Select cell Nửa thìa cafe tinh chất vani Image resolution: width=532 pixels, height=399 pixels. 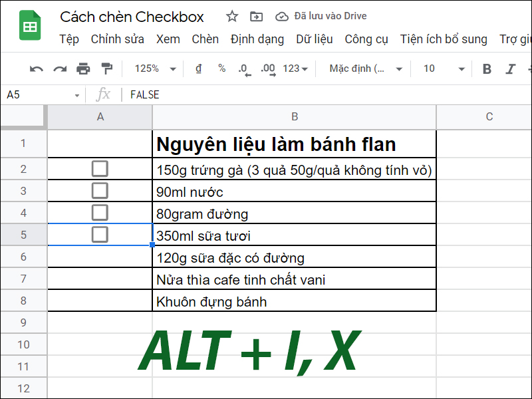point(295,279)
